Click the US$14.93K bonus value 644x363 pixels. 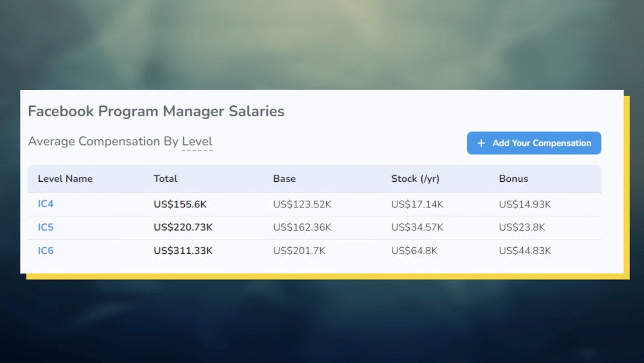click(x=525, y=204)
